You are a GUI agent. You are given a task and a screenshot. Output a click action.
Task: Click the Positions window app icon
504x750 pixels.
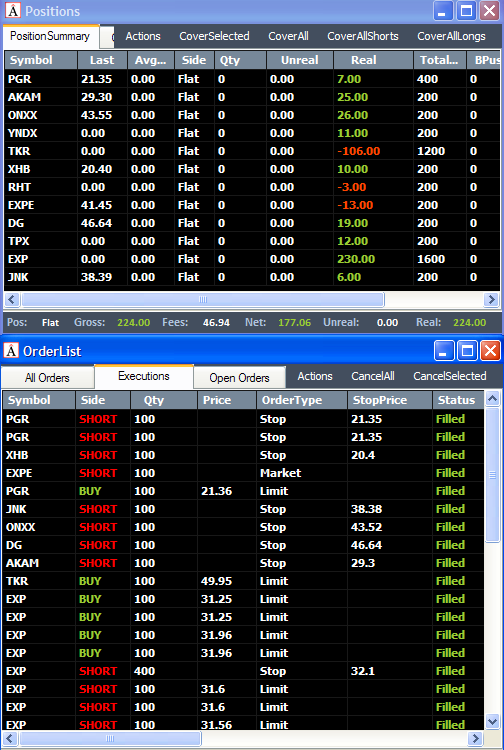point(12,10)
